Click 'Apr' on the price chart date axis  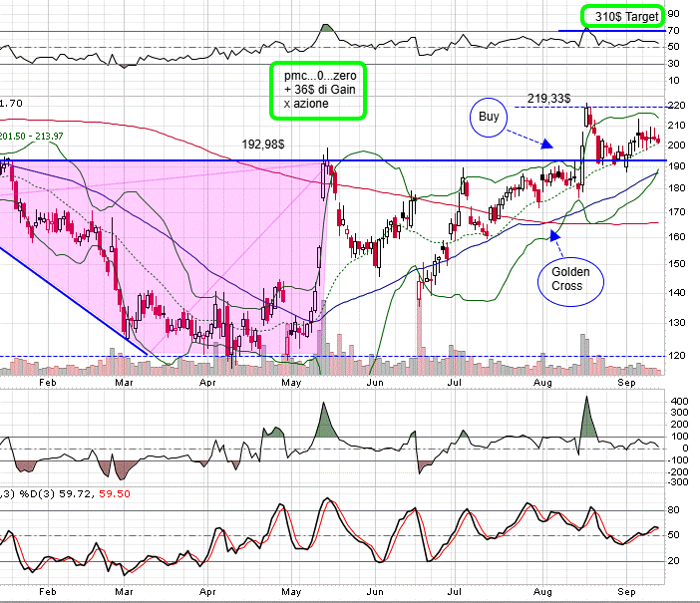pyautogui.click(x=207, y=383)
